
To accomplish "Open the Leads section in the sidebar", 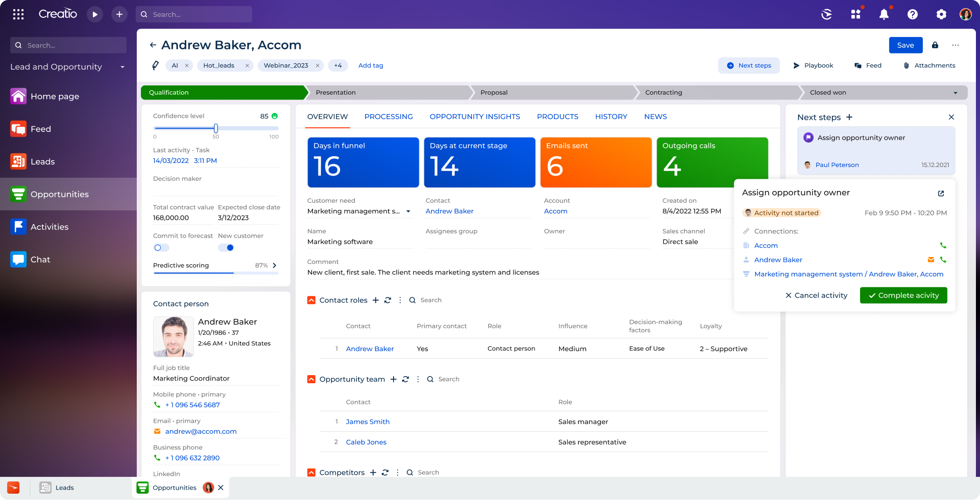I will tap(42, 162).
